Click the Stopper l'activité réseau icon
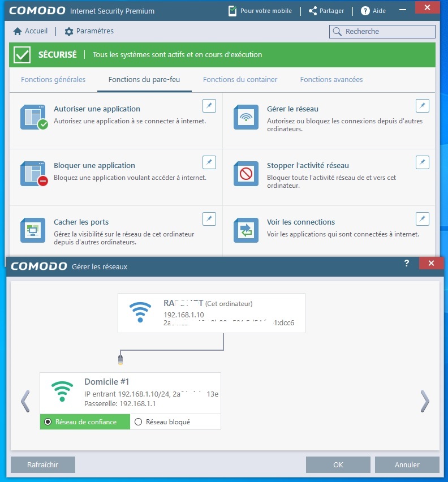This screenshot has width=448, height=482. tap(246, 174)
